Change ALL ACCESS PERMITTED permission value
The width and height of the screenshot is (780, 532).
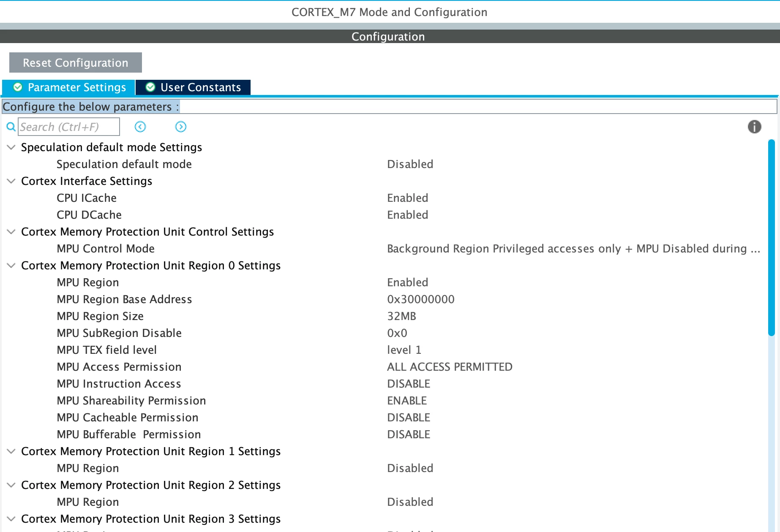(450, 367)
